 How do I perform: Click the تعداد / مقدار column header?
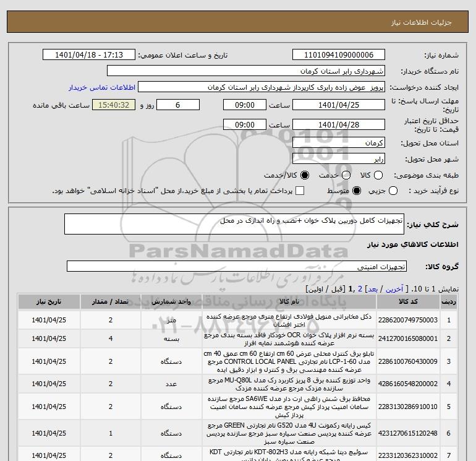point(111,301)
